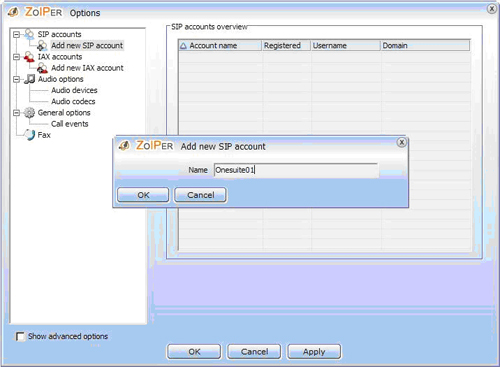Click the SIP accounts users icon
This screenshot has height=367, width=500.
[x=29, y=34]
